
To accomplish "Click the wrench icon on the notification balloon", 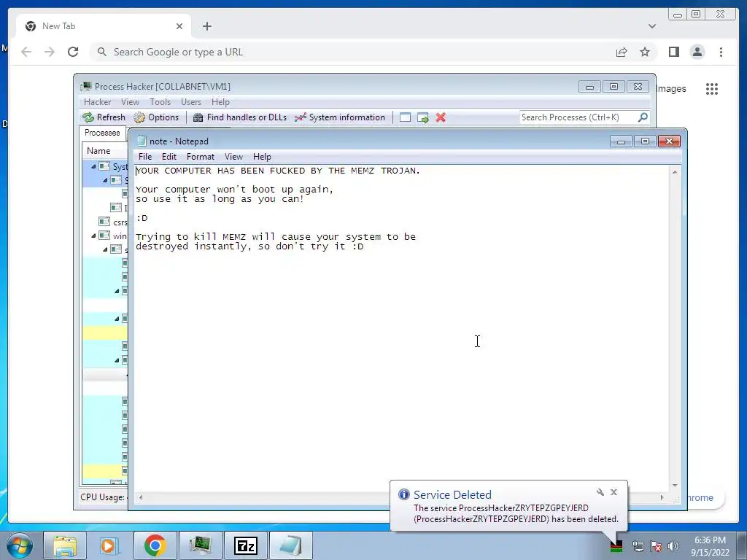I will point(600,492).
